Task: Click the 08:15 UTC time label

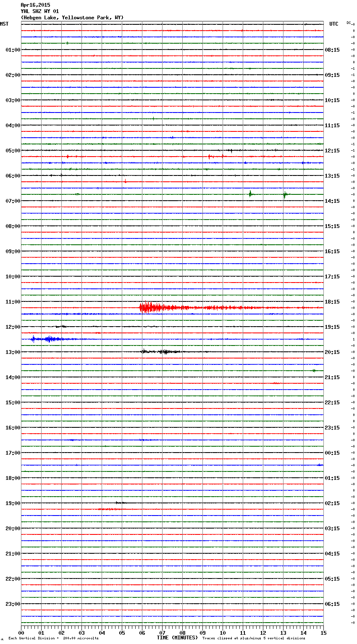Action: coord(332,50)
